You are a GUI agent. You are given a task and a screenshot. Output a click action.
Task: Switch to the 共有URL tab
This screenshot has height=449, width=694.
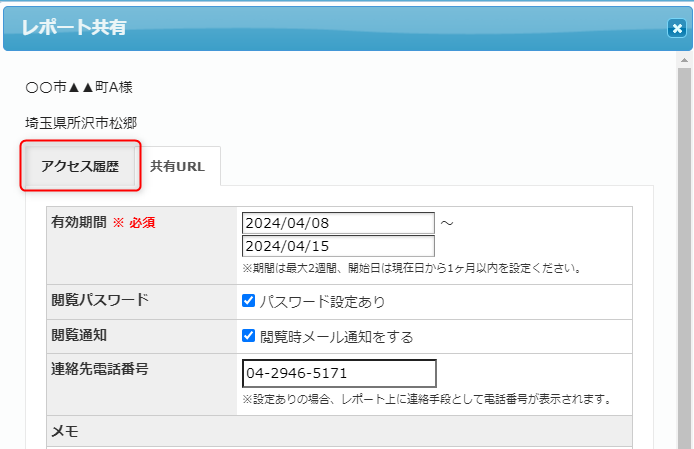pos(178,167)
